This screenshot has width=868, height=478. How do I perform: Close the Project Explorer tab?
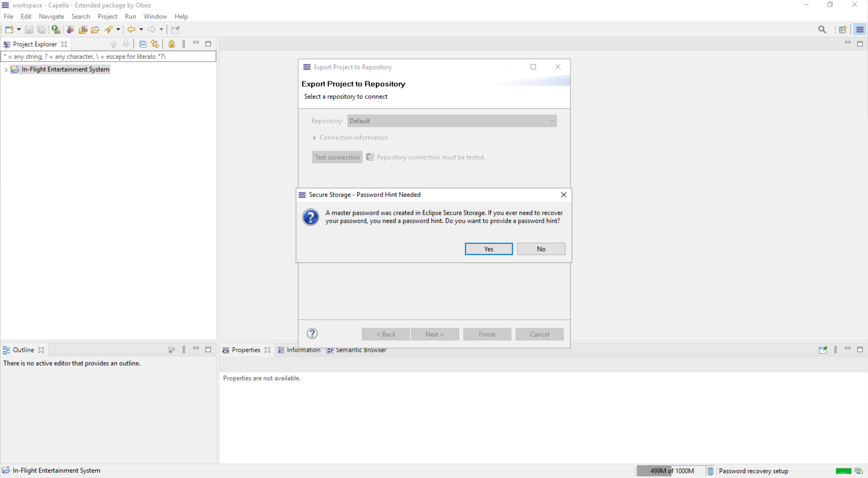coord(64,44)
